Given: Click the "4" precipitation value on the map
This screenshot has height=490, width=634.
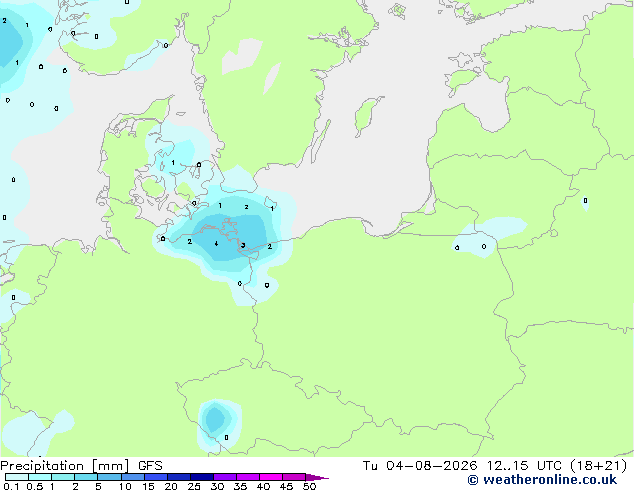Looking at the screenshot, I should click(216, 243).
